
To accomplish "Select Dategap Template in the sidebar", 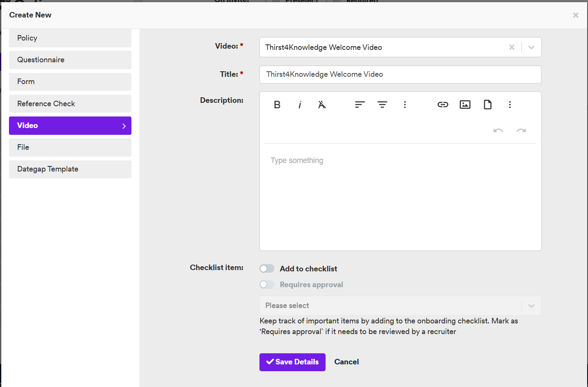I will pos(70,169).
